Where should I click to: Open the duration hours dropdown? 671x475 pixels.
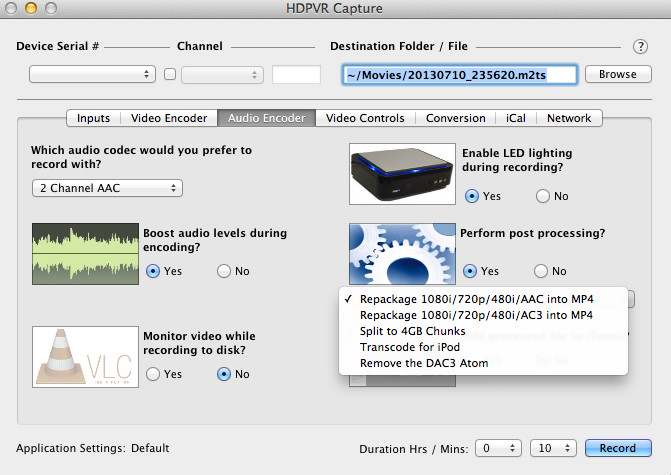[499, 448]
